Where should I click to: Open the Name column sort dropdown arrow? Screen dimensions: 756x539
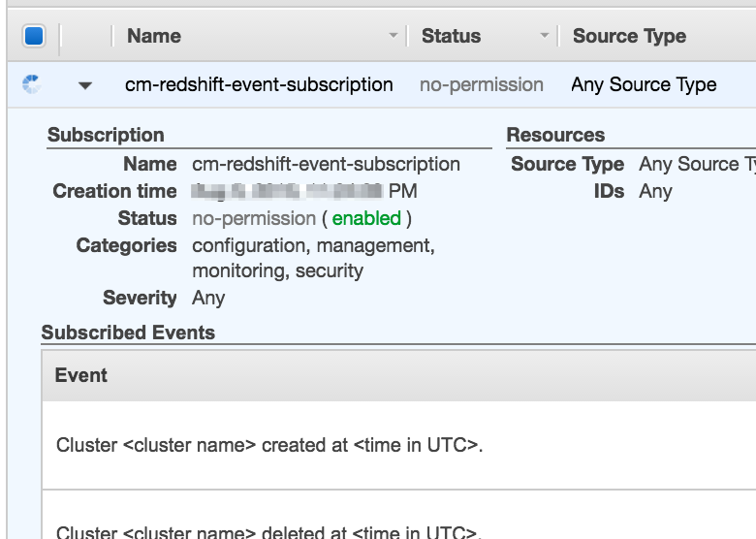394,36
